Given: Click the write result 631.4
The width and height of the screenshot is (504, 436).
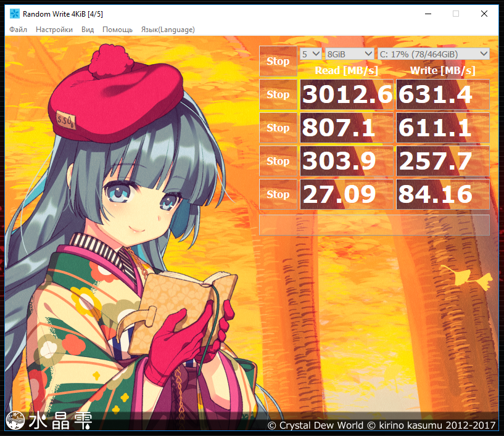Looking at the screenshot, I should [x=443, y=94].
